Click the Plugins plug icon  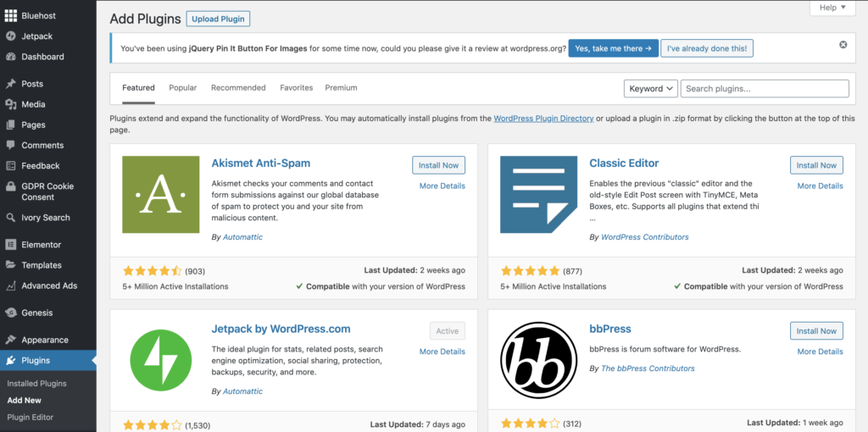click(x=10, y=361)
